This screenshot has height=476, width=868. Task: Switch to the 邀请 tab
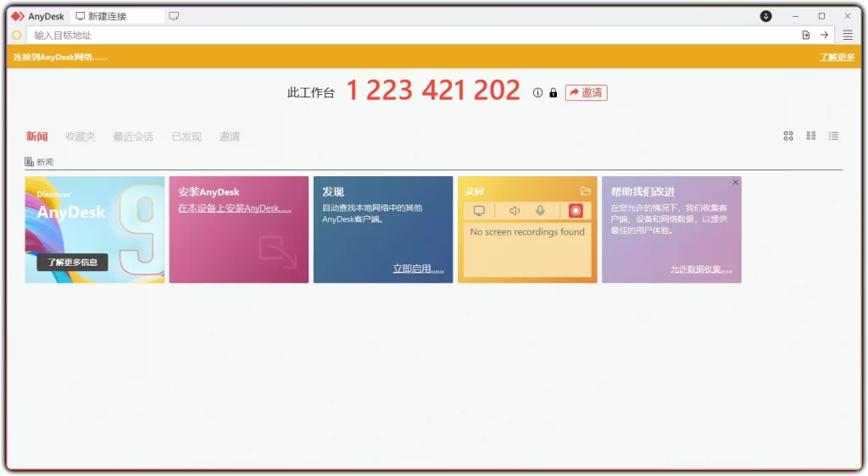[229, 136]
